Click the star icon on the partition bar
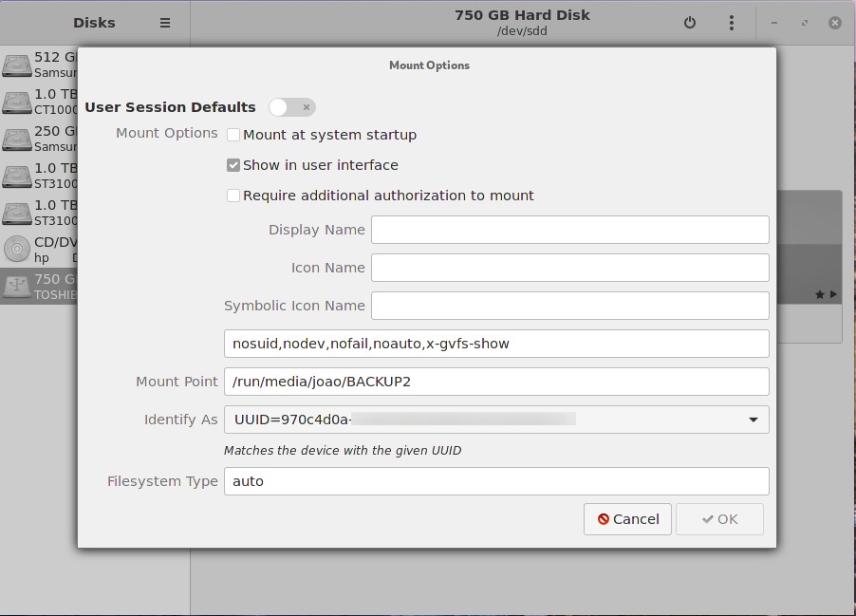Screen dimensions: 856x616 pyautogui.click(x=819, y=294)
